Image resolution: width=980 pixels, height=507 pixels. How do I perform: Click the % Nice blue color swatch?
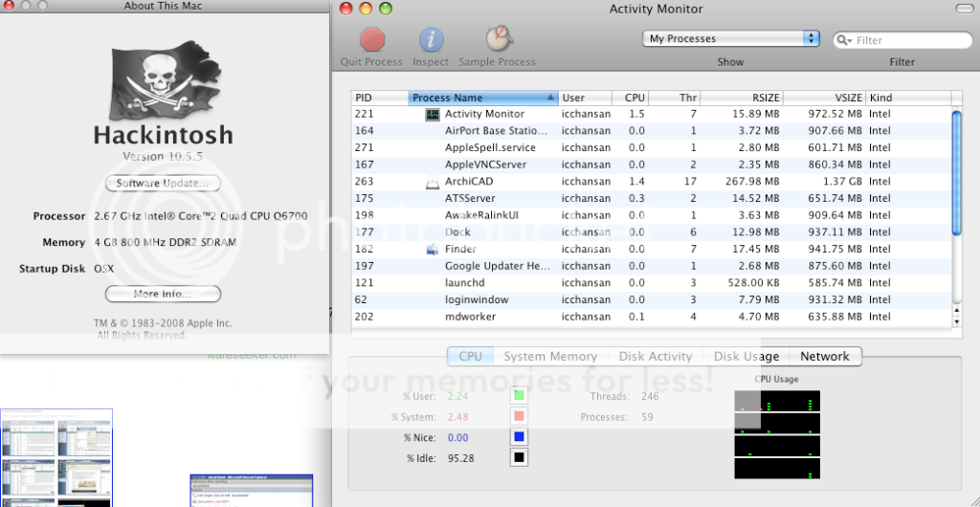(x=519, y=436)
